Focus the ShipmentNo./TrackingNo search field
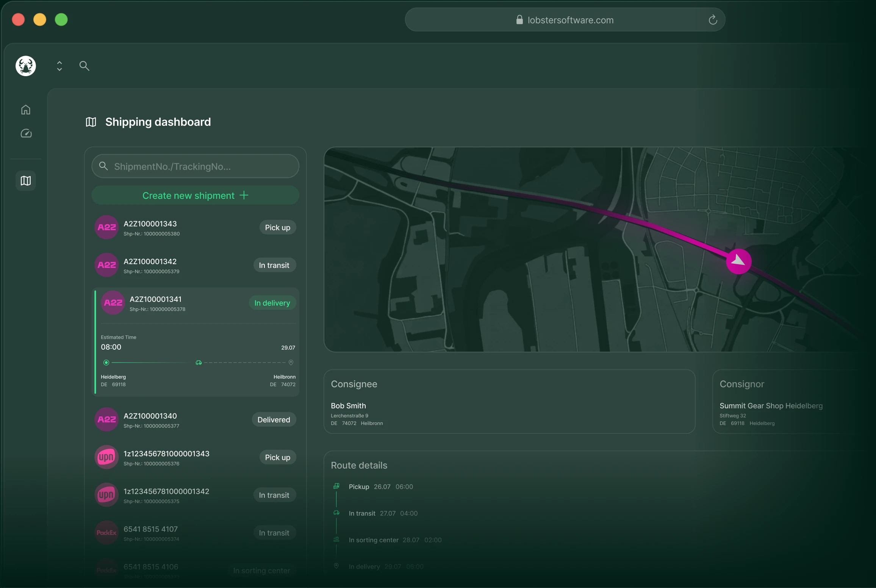876x588 pixels. pos(196,166)
